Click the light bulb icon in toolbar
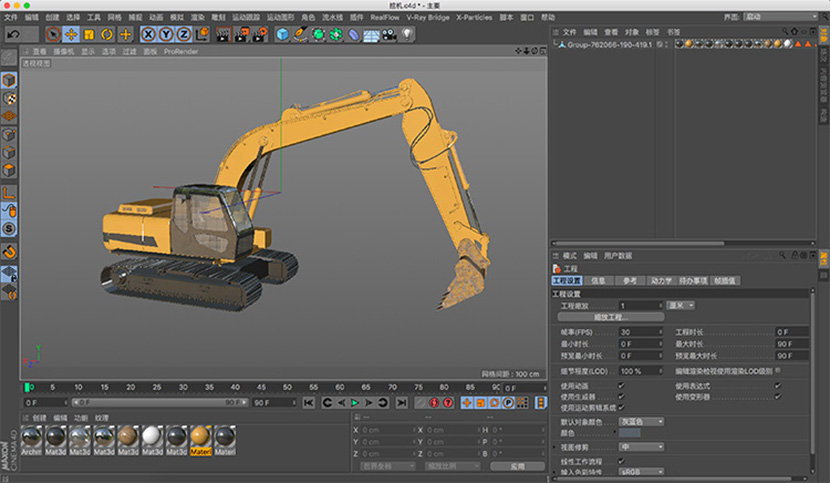 408,35
